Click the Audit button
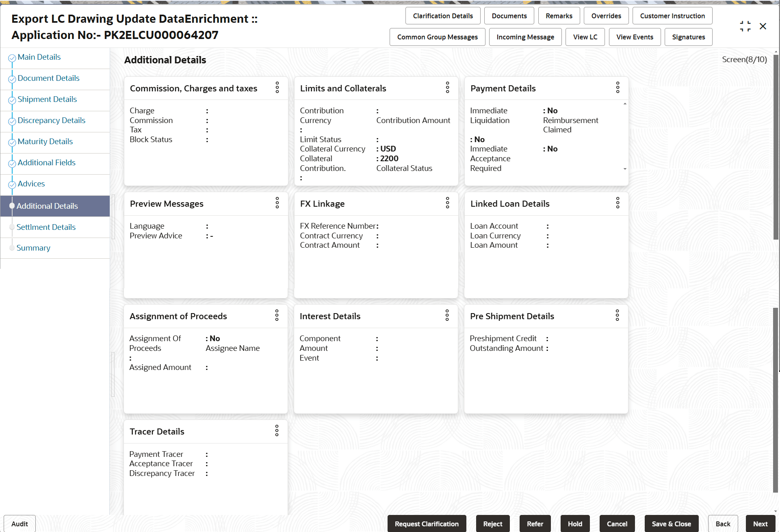Viewport: 780px width, 532px height. pos(19,524)
